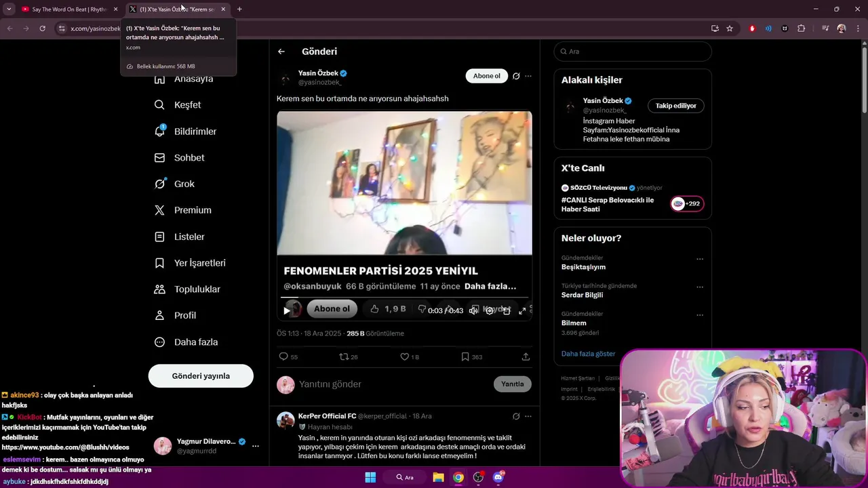Close the Say The Word On Beat tab

click(x=115, y=9)
